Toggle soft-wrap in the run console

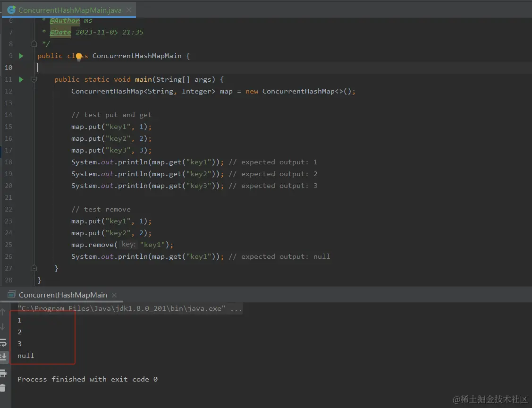tap(3, 342)
